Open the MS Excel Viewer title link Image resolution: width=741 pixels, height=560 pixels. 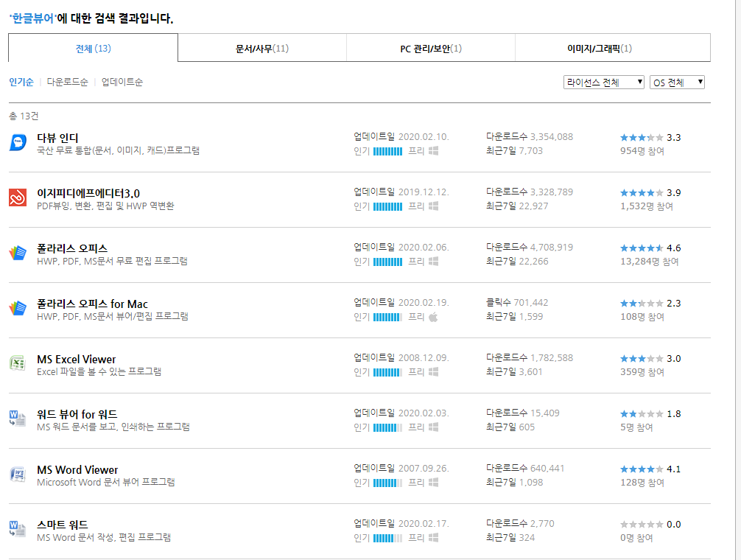[x=77, y=359]
